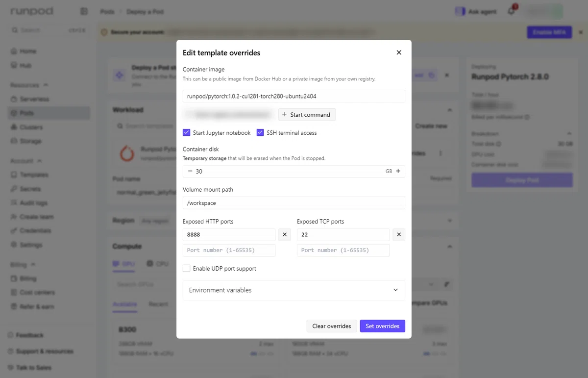The height and width of the screenshot is (378, 588).
Task: Expand the Region panel chevron
Action: tap(449, 221)
